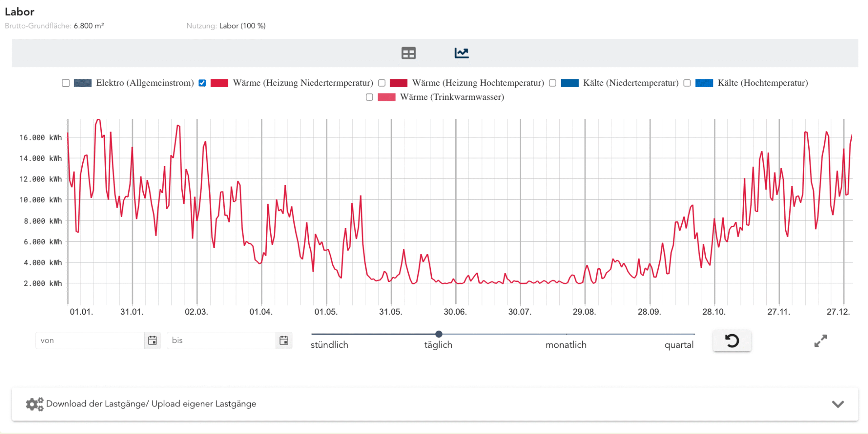The height and width of the screenshot is (434, 868).
Task: Toggle Wärme (Trinkwarmwasser) checkbox
Action: pyautogui.click(x=369, y=97)
